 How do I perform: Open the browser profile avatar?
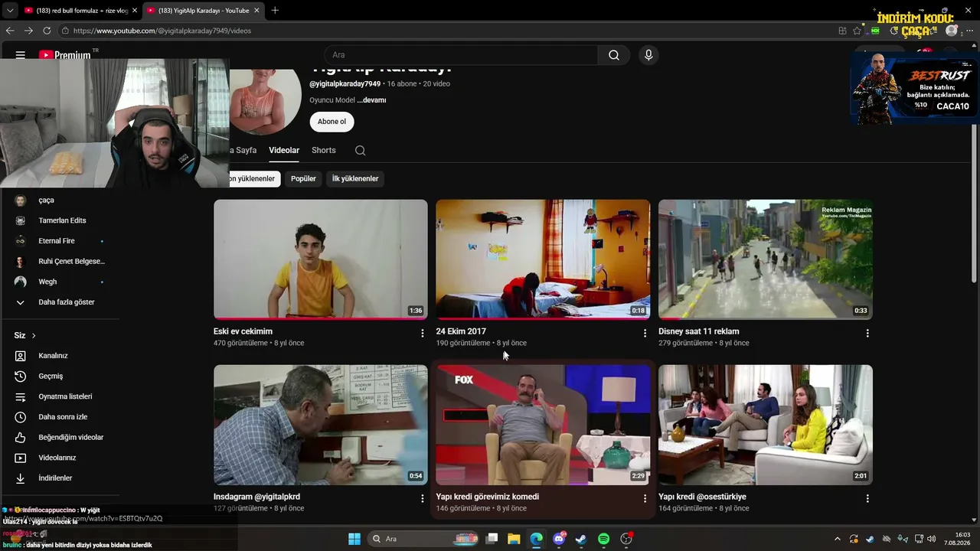point(952,31)
